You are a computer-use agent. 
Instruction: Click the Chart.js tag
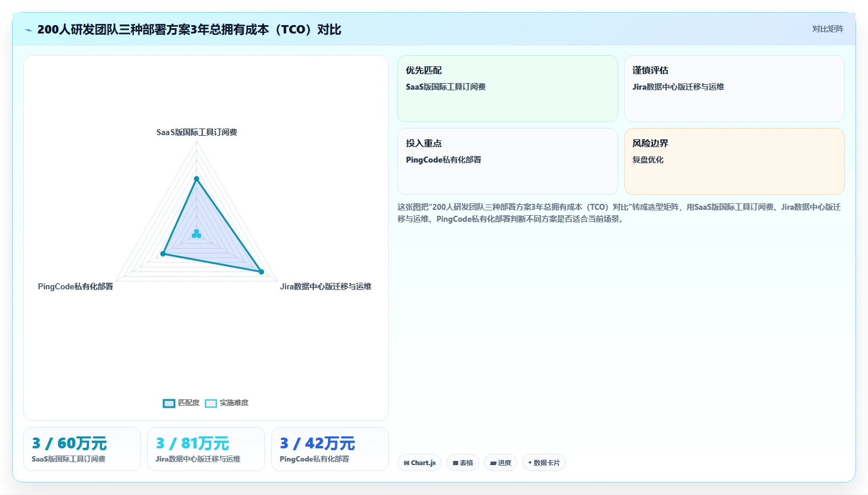coord(419,463)
